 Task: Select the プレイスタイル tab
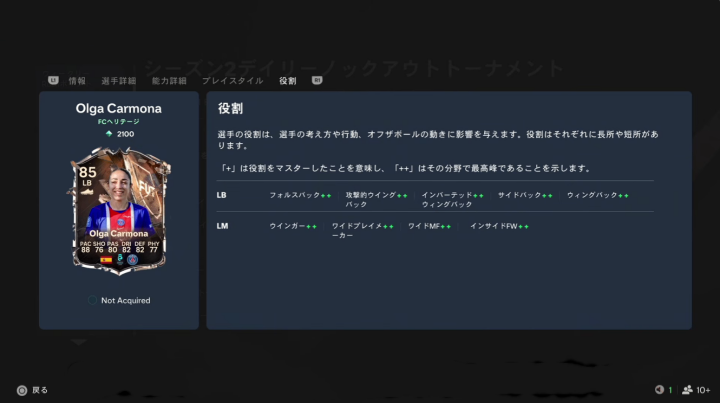(x=233, y=81)
